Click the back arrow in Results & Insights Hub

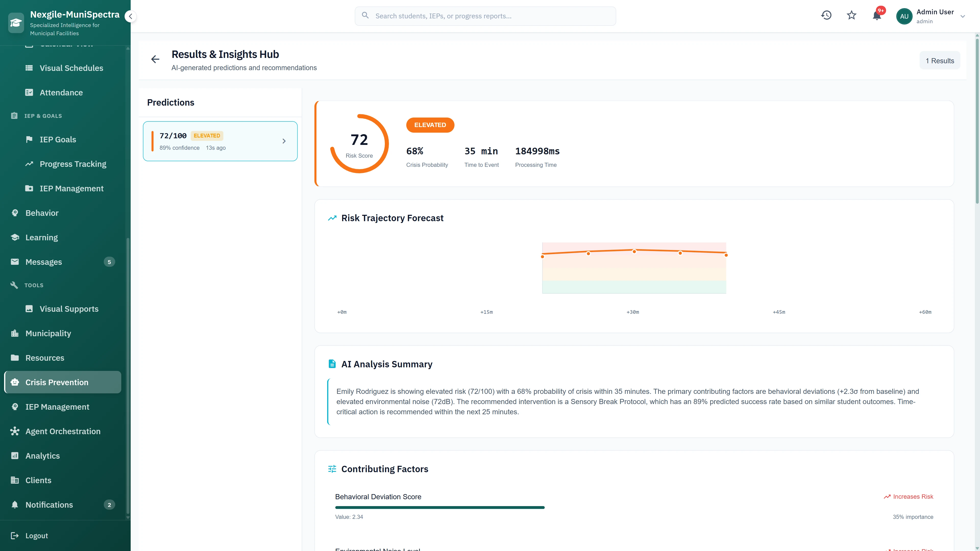pyautogui.click(x=155, y=59)
